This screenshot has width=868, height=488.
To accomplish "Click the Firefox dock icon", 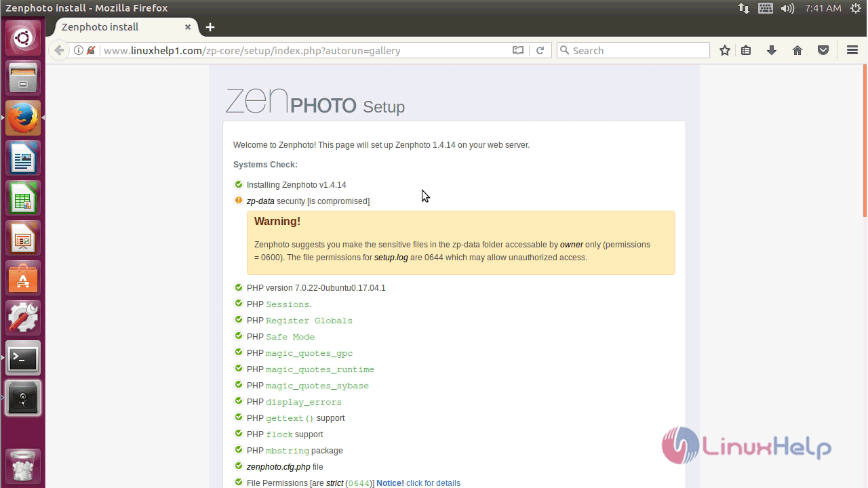I will pyautogui.click(x=23, y=118).
